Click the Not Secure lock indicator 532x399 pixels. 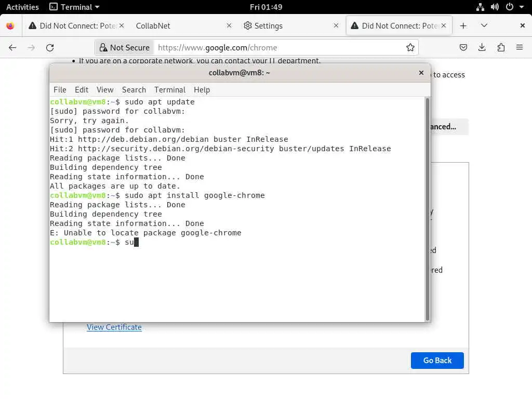point(124,47)
